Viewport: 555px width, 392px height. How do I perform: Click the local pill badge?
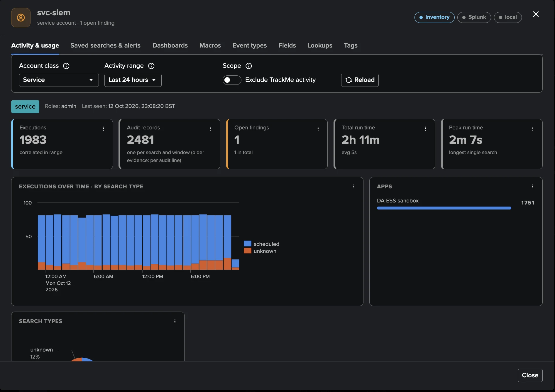[507, 17]
